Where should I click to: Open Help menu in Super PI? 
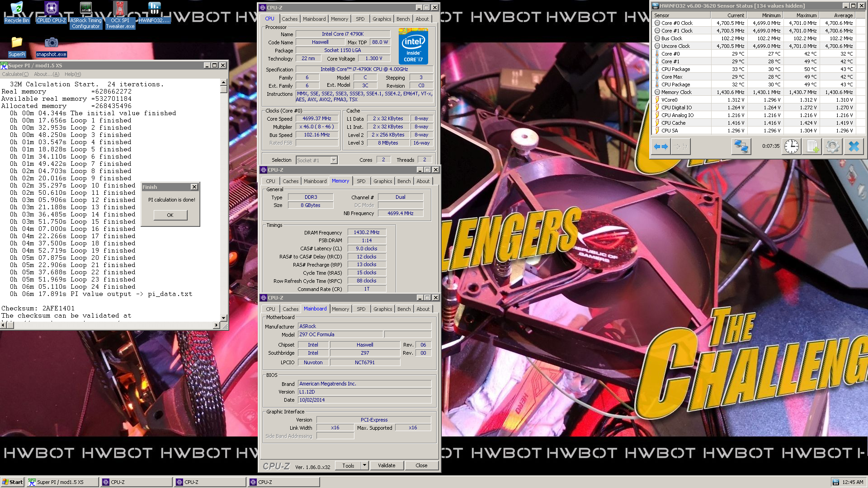[x=72, y=74]
